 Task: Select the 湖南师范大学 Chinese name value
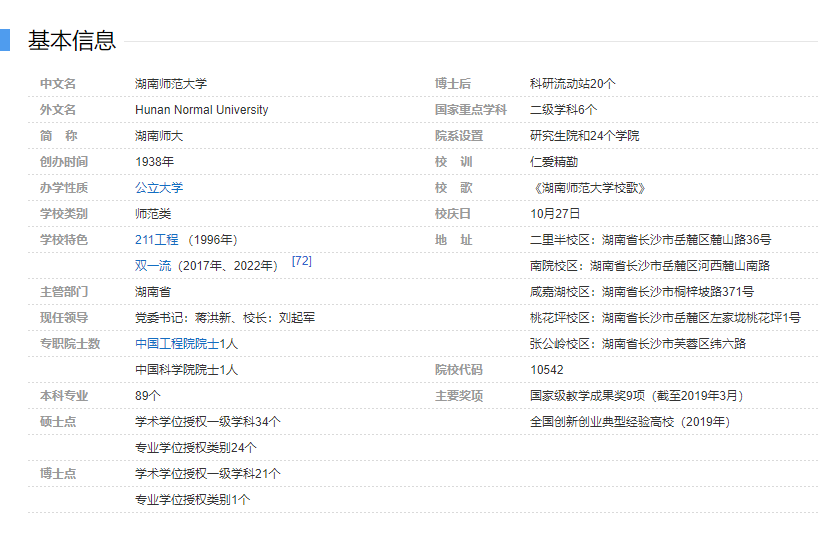pos(171,84)
